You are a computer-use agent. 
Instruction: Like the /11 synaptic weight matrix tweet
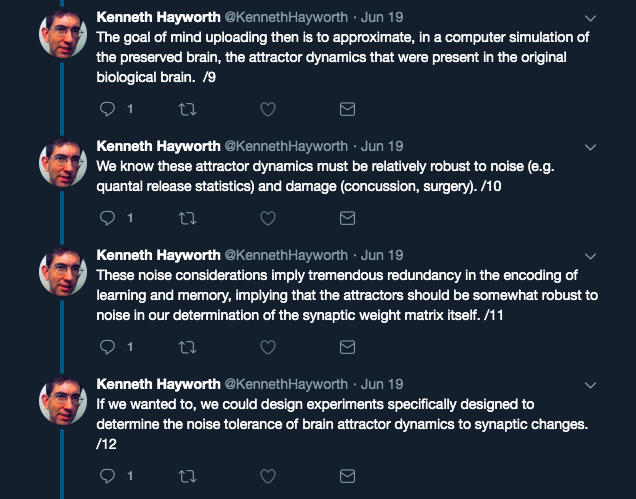tap(268, 347)
